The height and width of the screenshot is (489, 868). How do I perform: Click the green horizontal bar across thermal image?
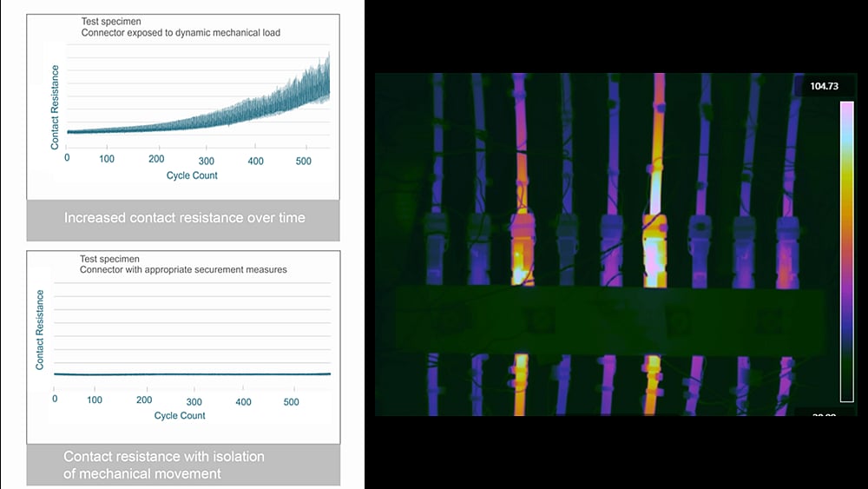(x=608, y=320)
